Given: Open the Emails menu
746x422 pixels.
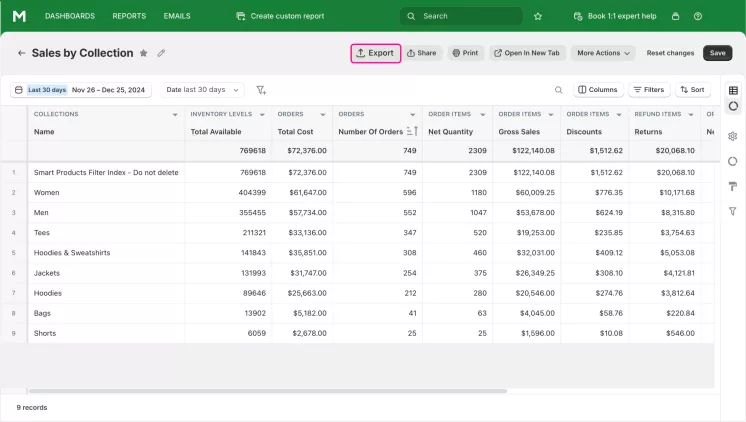Looking at the screenshot, I should click(x=177, y=16).
